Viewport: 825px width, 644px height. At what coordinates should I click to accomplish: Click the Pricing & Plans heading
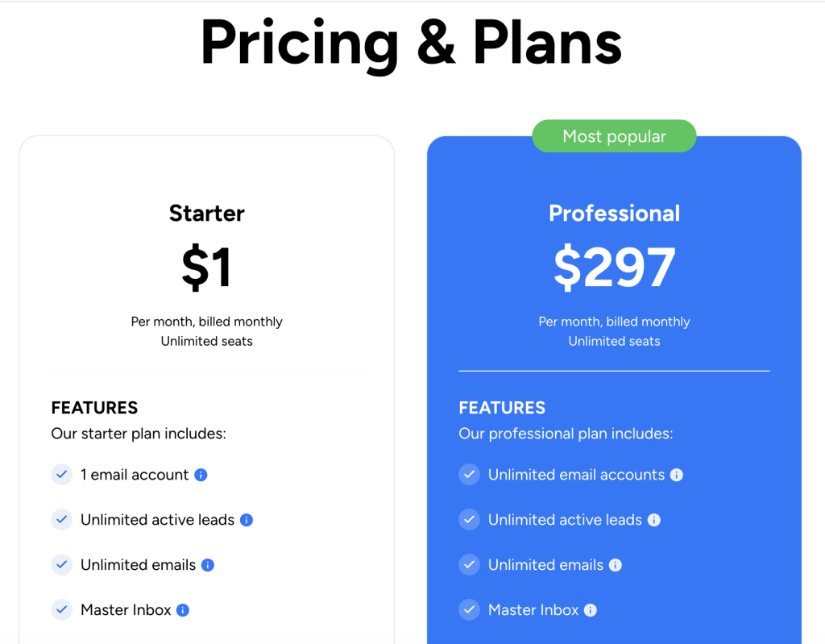412,42
